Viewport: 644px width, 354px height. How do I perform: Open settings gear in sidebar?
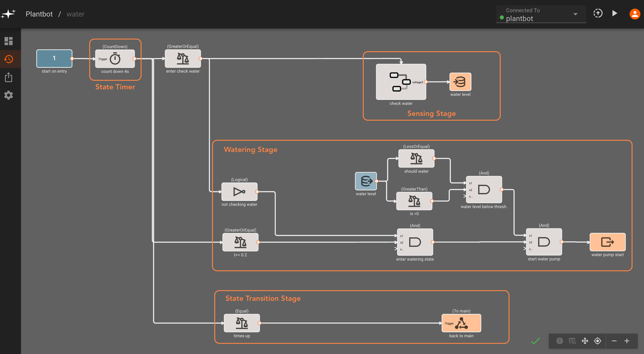click(9, 95)
